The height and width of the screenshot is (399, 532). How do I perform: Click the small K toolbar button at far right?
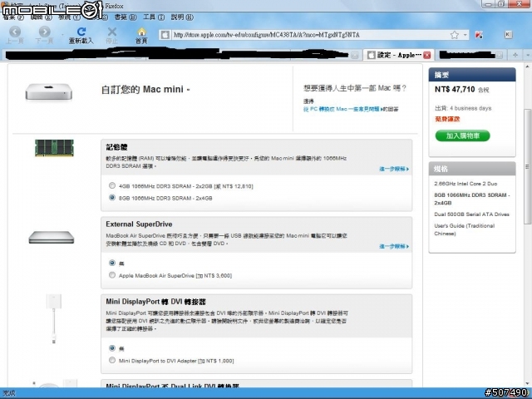(x=508, y=34)
